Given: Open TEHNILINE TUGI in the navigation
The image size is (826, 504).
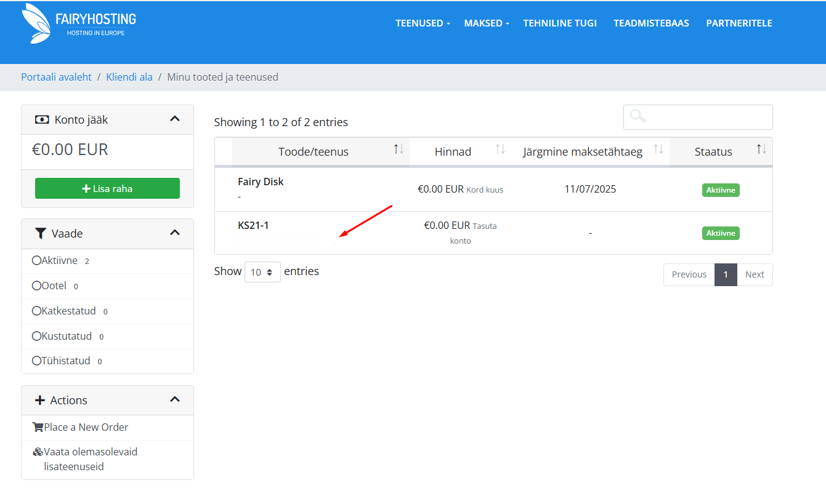Looking at the screenshot, I should [x=560, y=23].
